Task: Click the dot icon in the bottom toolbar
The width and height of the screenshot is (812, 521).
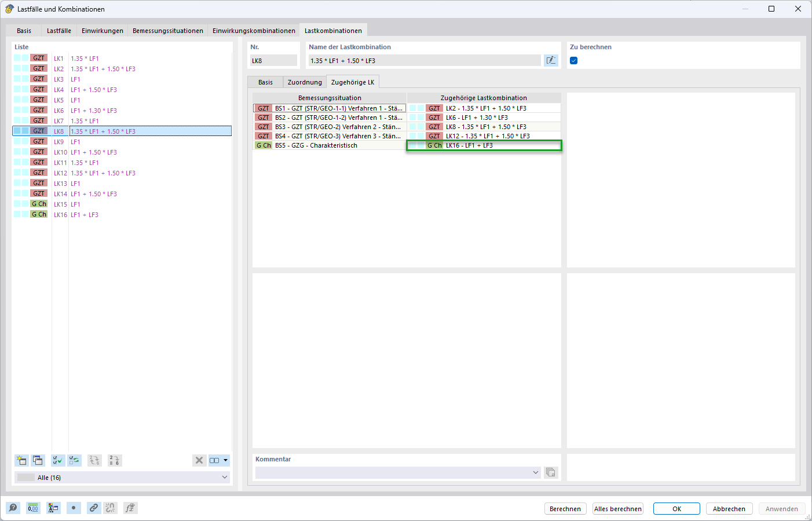Action: pos(74,508)
